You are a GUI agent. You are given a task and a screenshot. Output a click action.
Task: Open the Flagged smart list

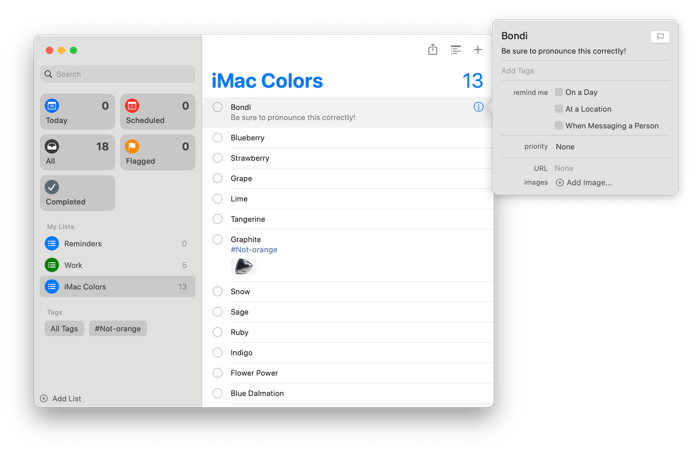click(157, 152)
